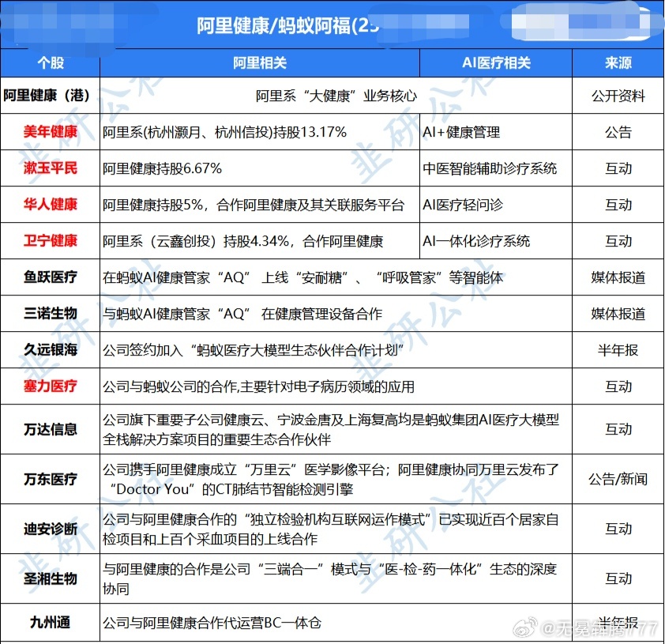The image size is (665, 644).
Task: Click '互动' source in 圣湘生物 row
Action: (618, 578)
